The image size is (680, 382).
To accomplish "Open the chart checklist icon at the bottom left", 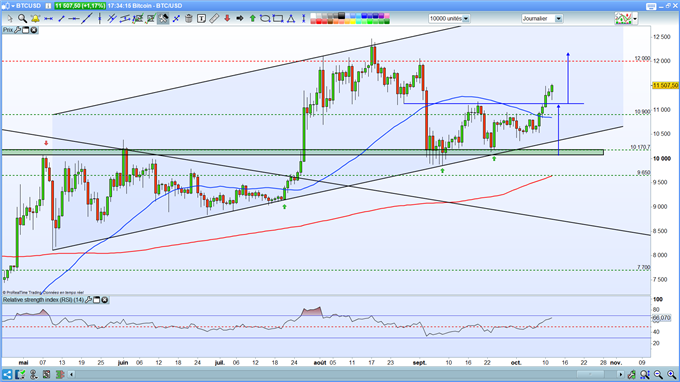I will click(20, 375).
